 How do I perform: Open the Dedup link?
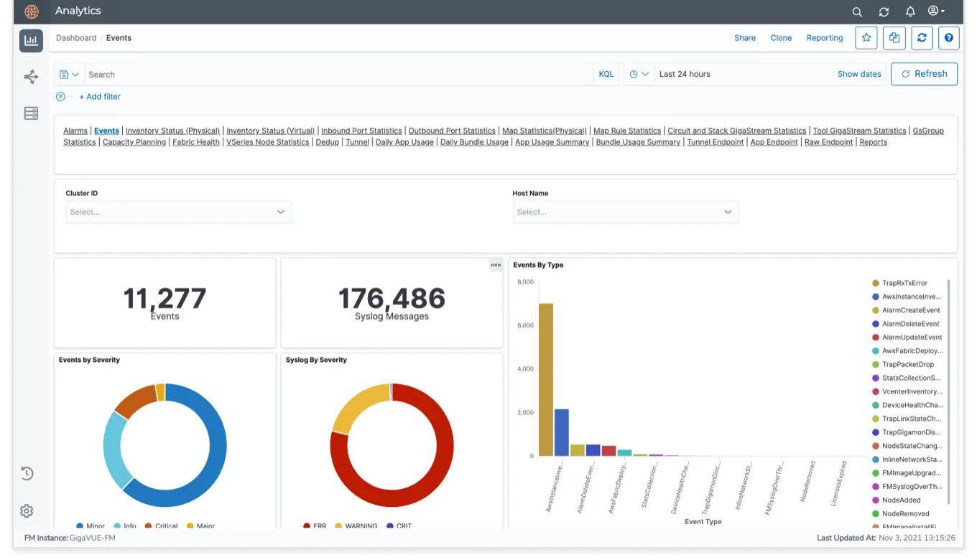tap(328, 142)
